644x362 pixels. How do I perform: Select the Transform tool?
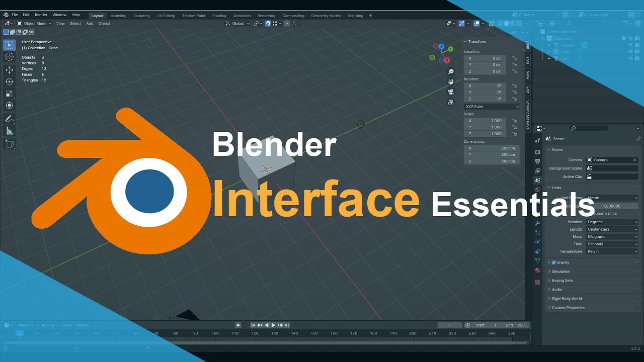[9, 105]
